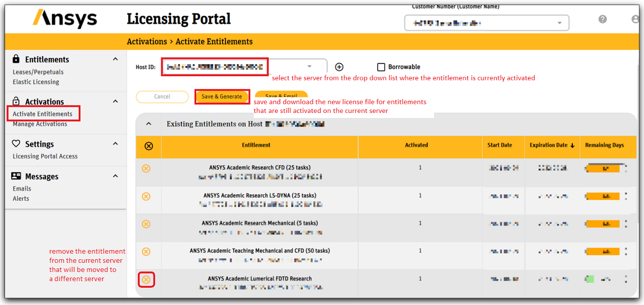
Task: Collapse the Existing Entitlements on Host section
Action: 148,124
